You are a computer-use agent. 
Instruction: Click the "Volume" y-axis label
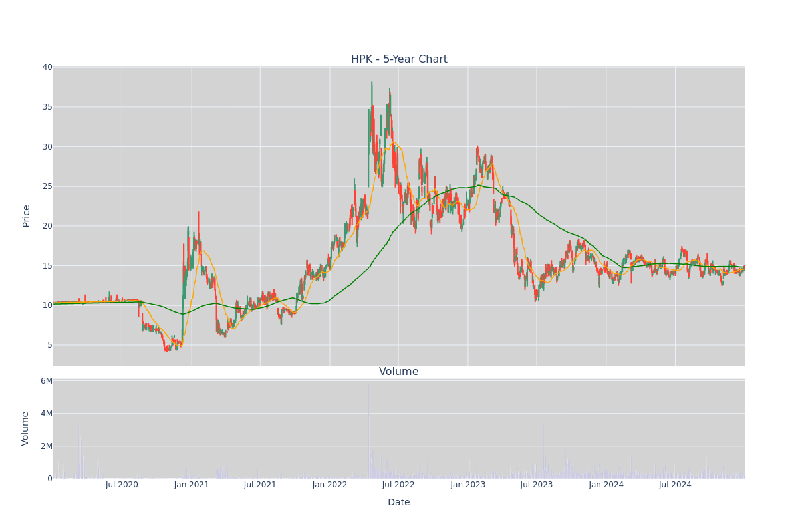click(27, 428)
